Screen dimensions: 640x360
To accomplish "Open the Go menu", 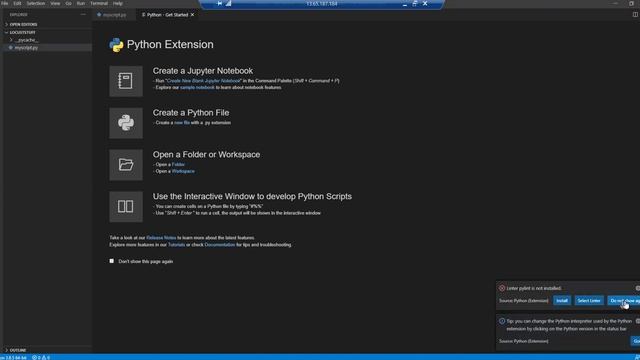I will 69,3.
